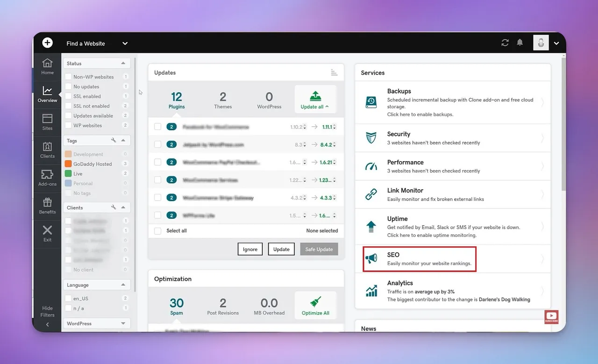Select the 0 WordPress tab
The height and width of the screenshot is (364, 598).
point(269,100)
